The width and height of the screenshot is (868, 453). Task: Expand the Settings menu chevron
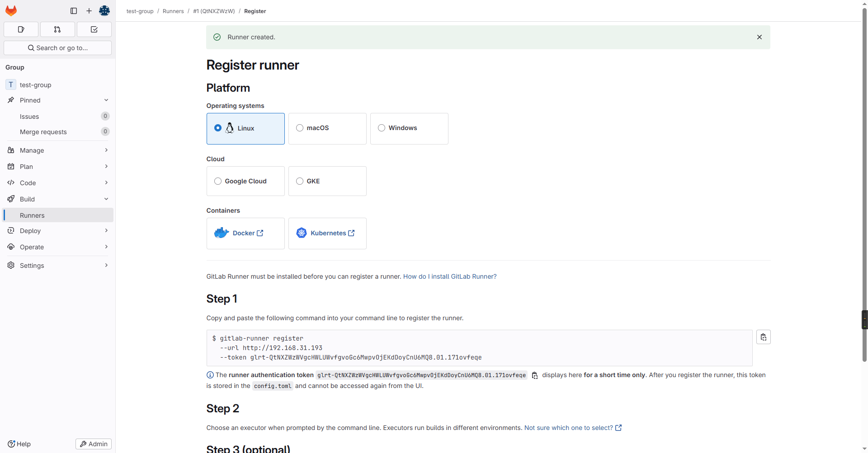click(106, 266)
